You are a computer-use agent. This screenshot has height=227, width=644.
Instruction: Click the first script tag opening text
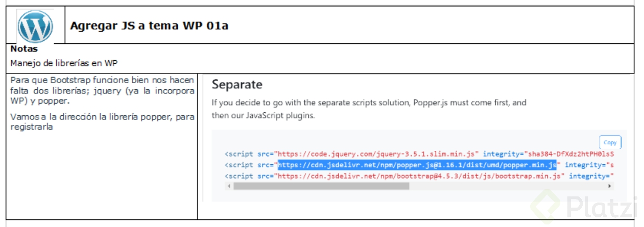click(x=239, y=154)
